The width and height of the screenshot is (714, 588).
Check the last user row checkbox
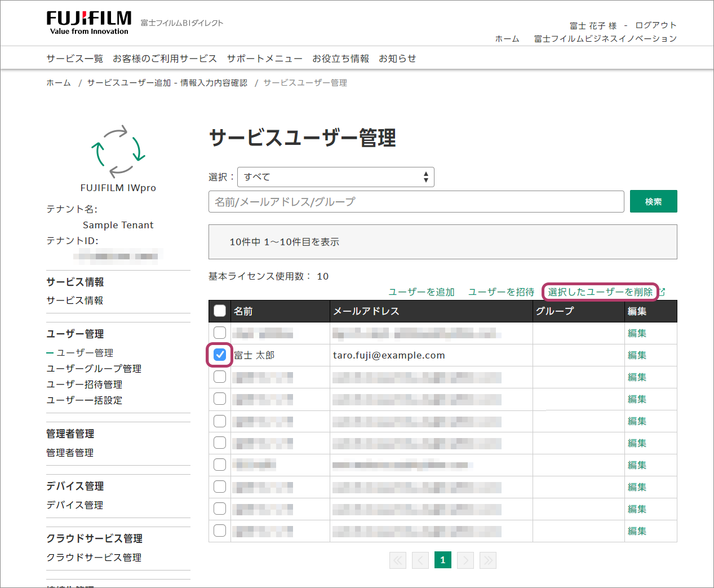pyautogui.click(x=220, y=530)
